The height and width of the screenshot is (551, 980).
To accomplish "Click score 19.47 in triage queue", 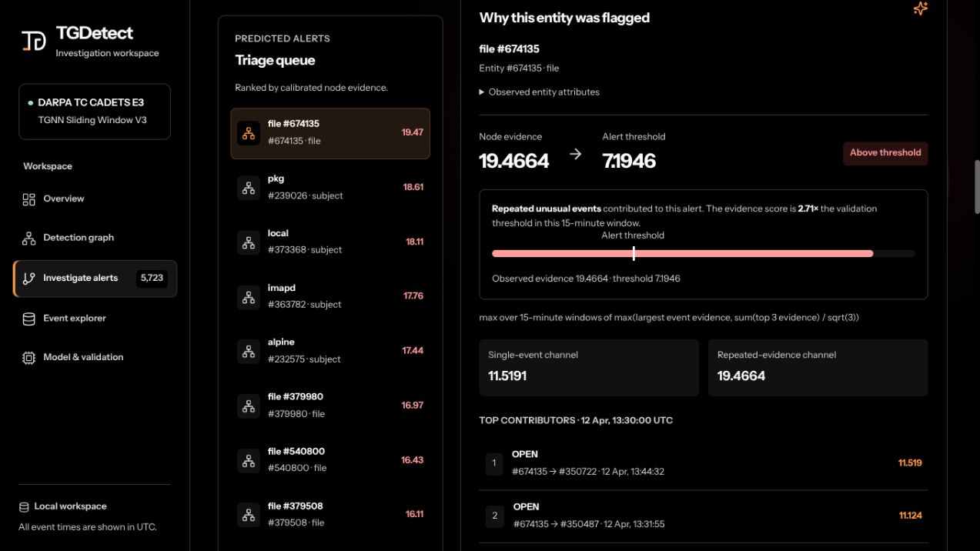I will 412,132.
